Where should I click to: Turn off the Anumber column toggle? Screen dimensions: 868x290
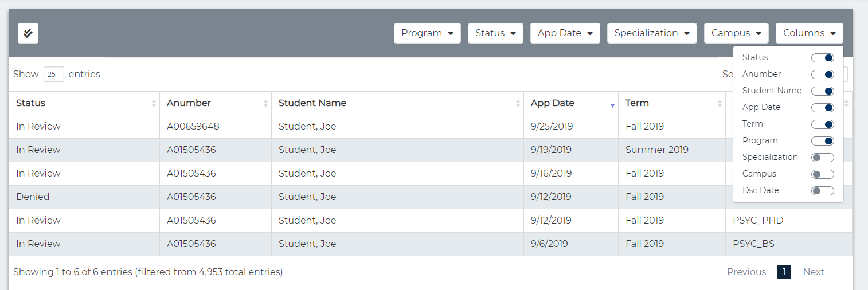coord(822,75)
